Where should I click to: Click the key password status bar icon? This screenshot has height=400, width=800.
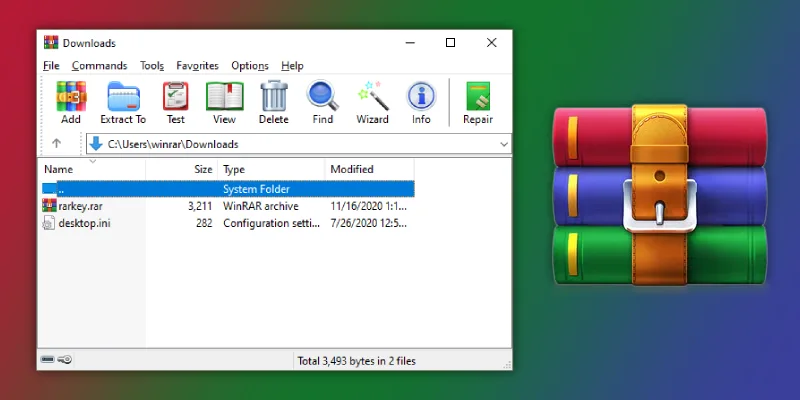click(x=65, y=360)
